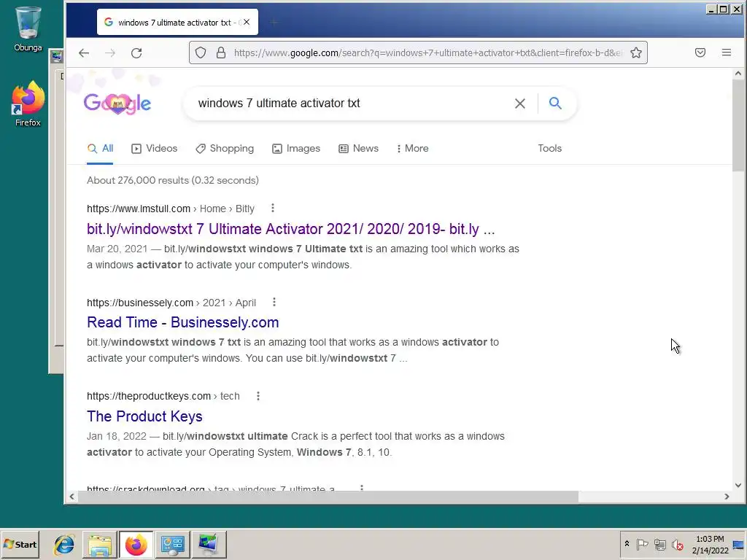Click the forward navigation arrow

pos(110,52)
